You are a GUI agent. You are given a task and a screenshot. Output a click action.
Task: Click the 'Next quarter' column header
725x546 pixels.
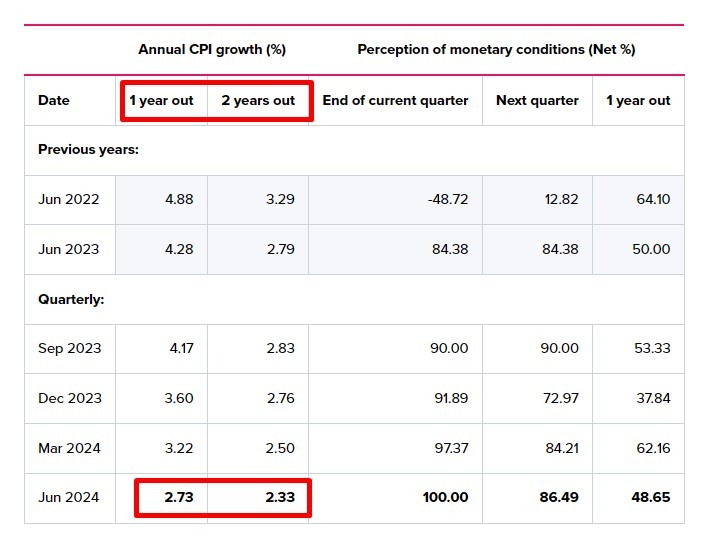pyautogui.click(x=537, y=100)
